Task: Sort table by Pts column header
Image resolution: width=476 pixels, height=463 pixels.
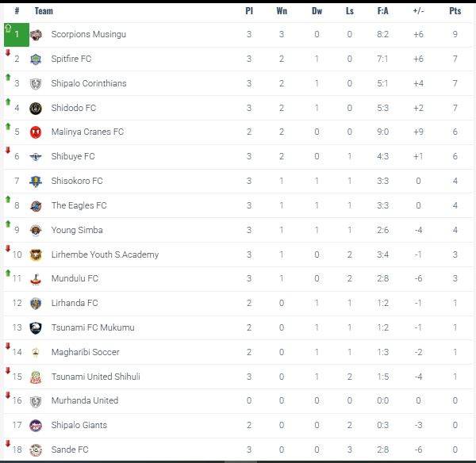Action: pyautogui.click(x=455, y=11)
